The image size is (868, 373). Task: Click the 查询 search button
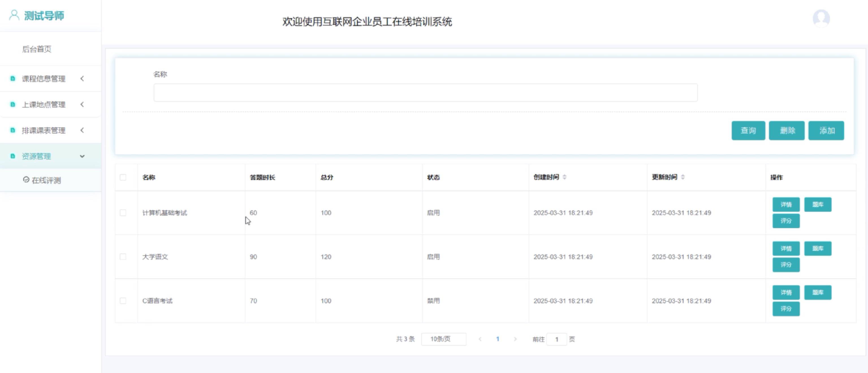[748, 130]
